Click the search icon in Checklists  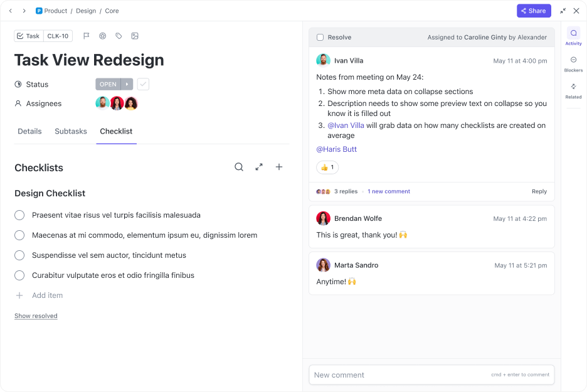click(239, 167)
